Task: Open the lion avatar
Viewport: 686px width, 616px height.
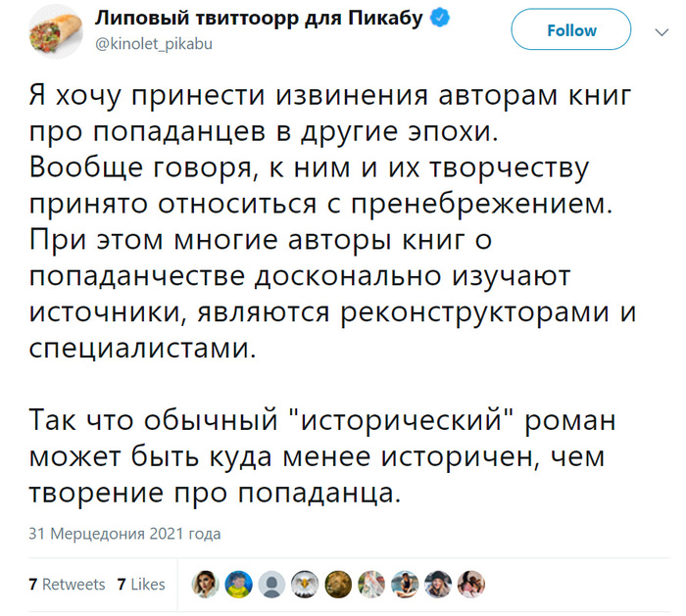Action: 338,584
